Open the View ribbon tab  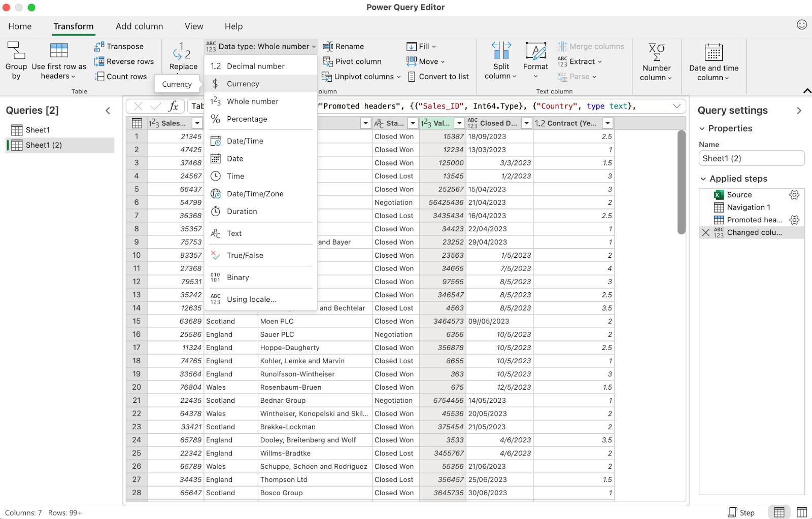click(194, 26)
